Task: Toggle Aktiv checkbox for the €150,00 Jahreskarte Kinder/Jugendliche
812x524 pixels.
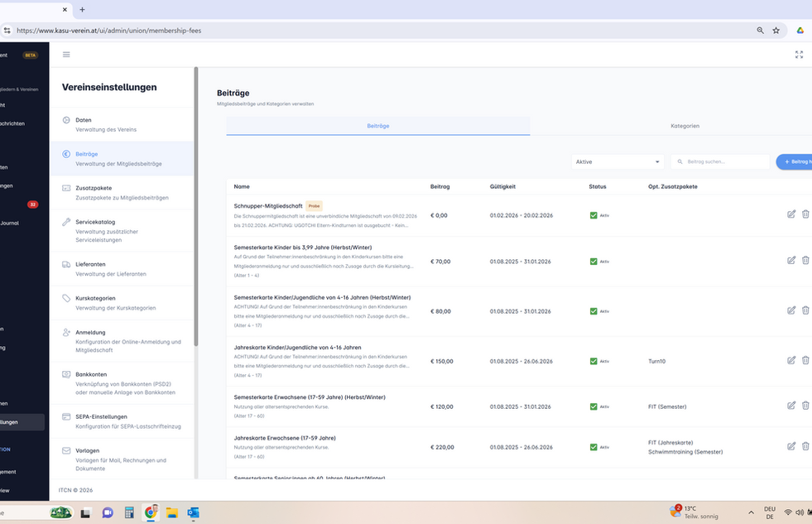Action: 593,362
